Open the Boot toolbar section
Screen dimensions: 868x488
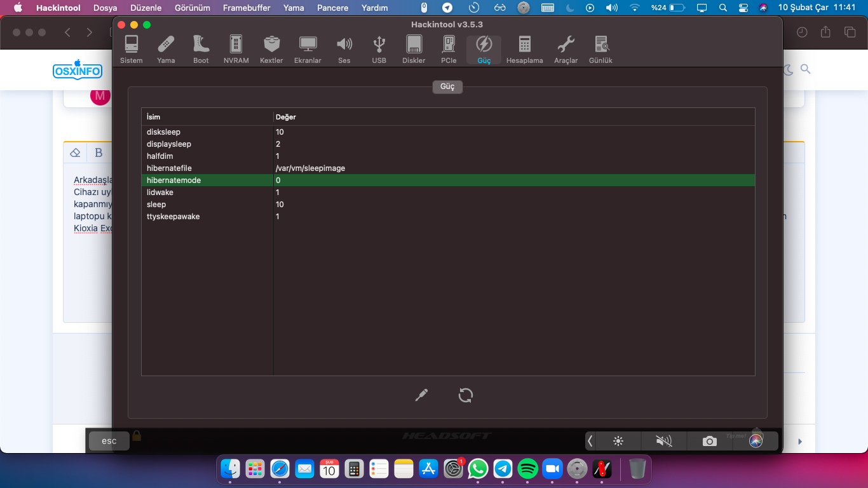point(201,50)
